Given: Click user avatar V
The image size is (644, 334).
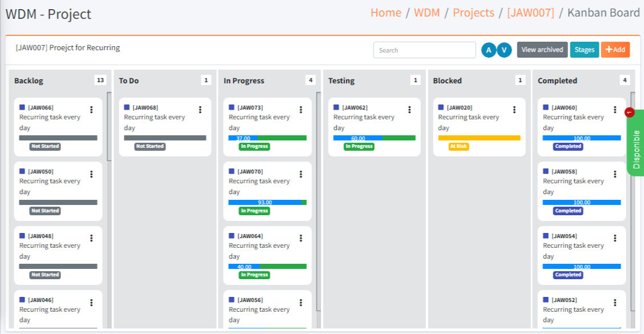Looking at the screenshot, I should click(x=504, y=50).
